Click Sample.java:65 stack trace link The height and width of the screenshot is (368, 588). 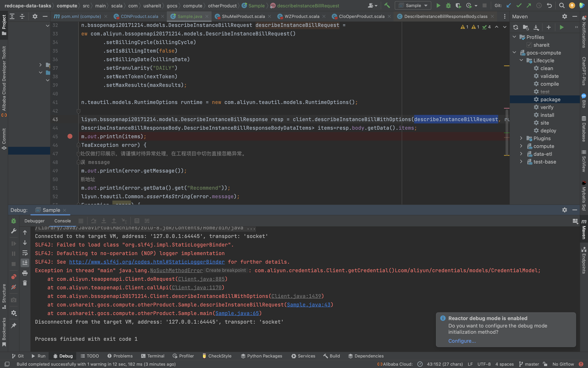[237, 313]
